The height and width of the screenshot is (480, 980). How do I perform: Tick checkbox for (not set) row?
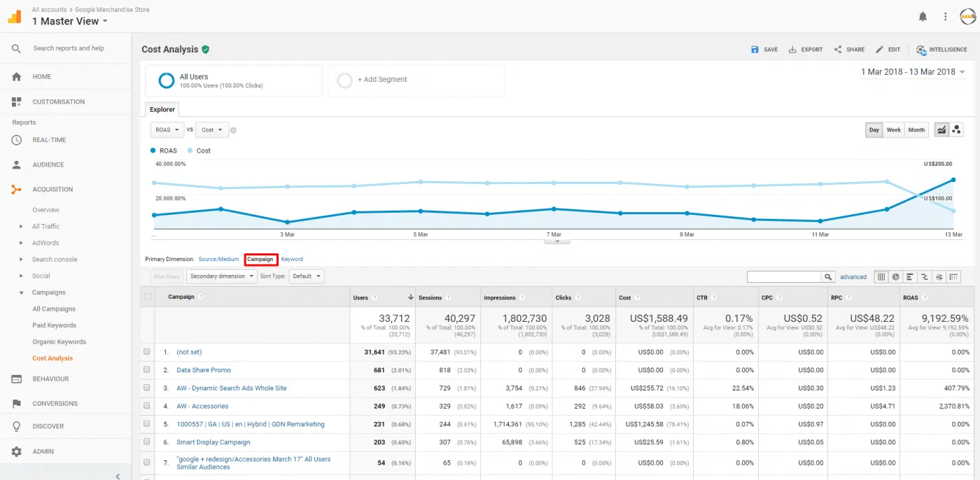(x=147, y=352)
